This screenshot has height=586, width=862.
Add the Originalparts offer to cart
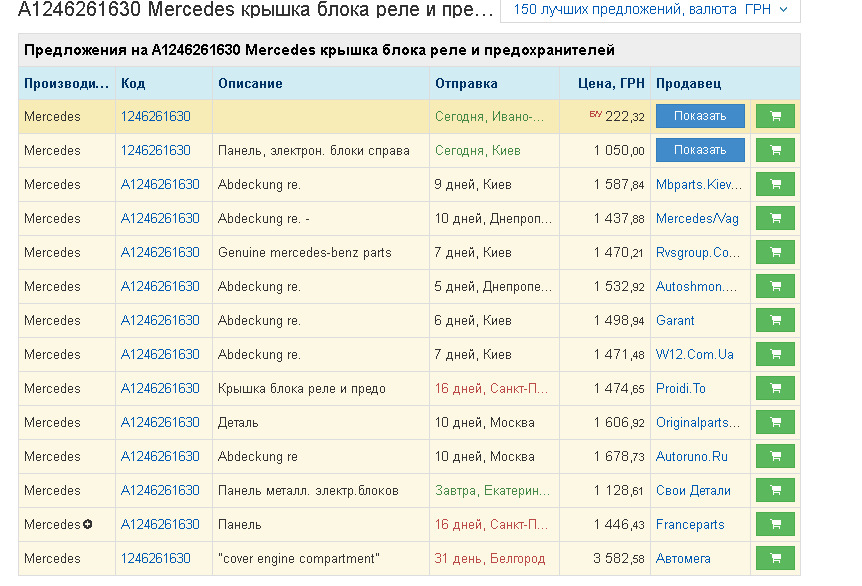(x=775, y=423)
